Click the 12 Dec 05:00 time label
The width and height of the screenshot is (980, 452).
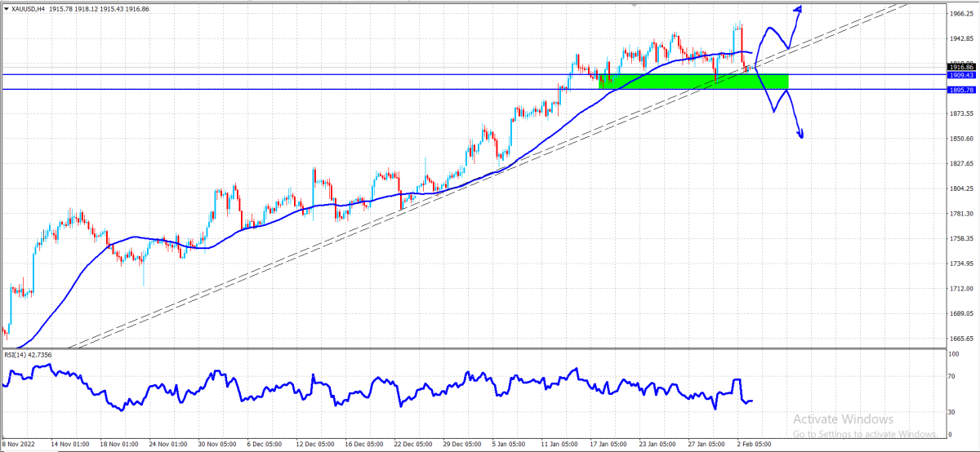pos(316,445)
